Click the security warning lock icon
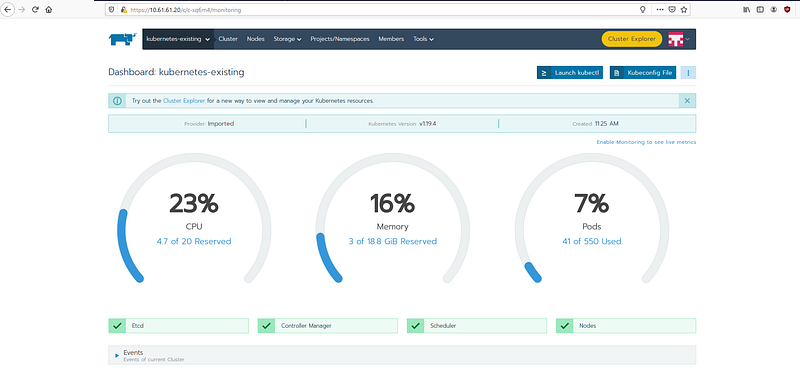Image resolution: width=800 pixels, height=380 pixels. (x=123, y=10)
